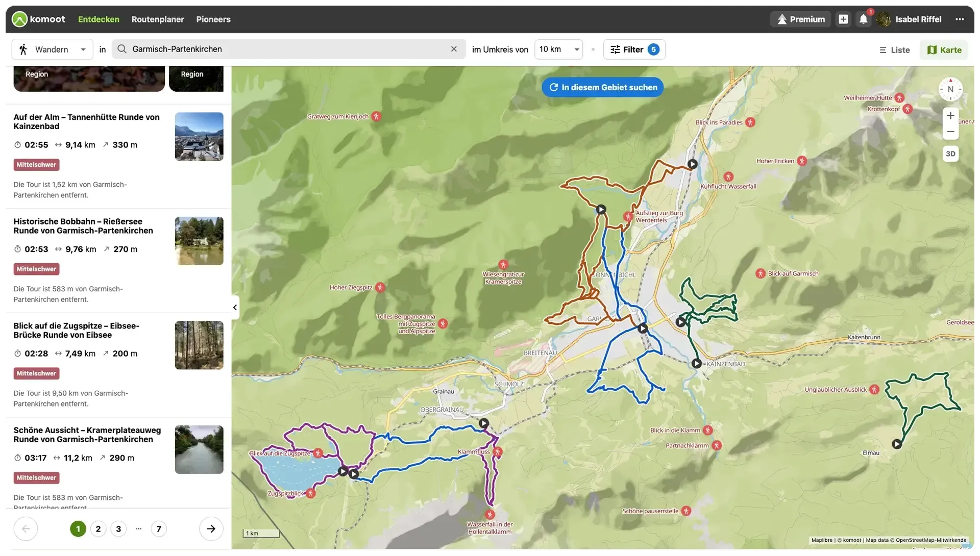
Task: Open the Pioneers menu item
Action: [x=213, y=19]
